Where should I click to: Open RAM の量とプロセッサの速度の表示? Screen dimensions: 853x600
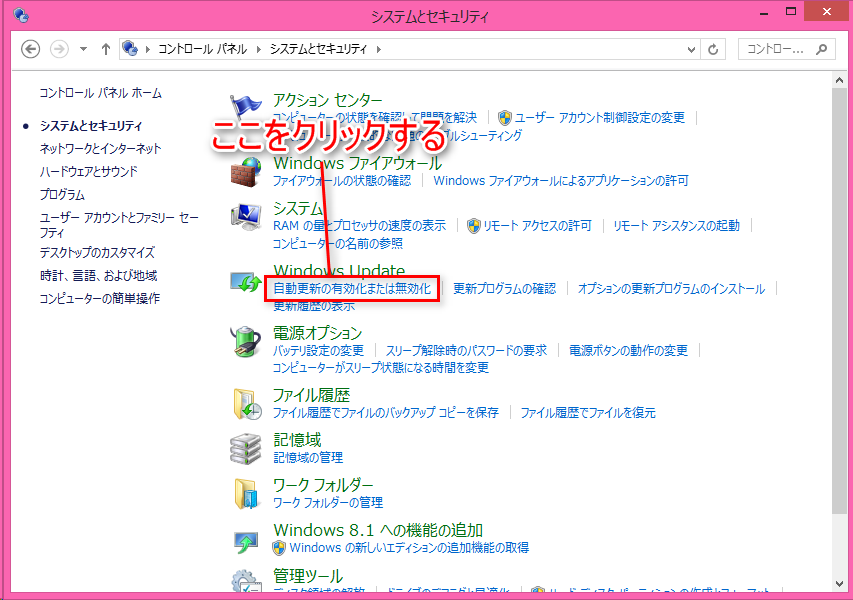tap(359, 226)
